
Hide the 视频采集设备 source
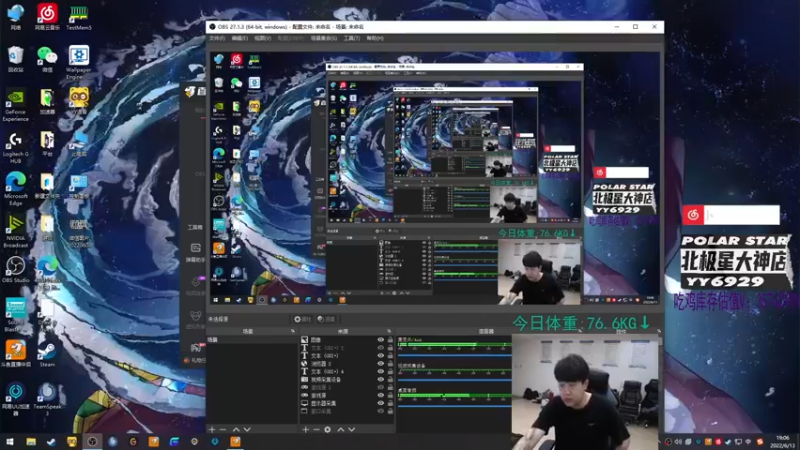(381, 379)
